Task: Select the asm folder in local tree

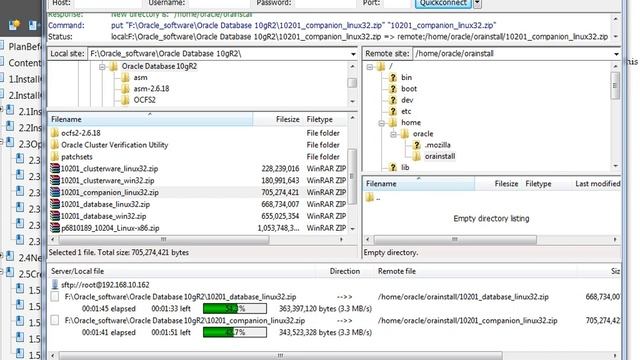Action: [x=140, y=78]
